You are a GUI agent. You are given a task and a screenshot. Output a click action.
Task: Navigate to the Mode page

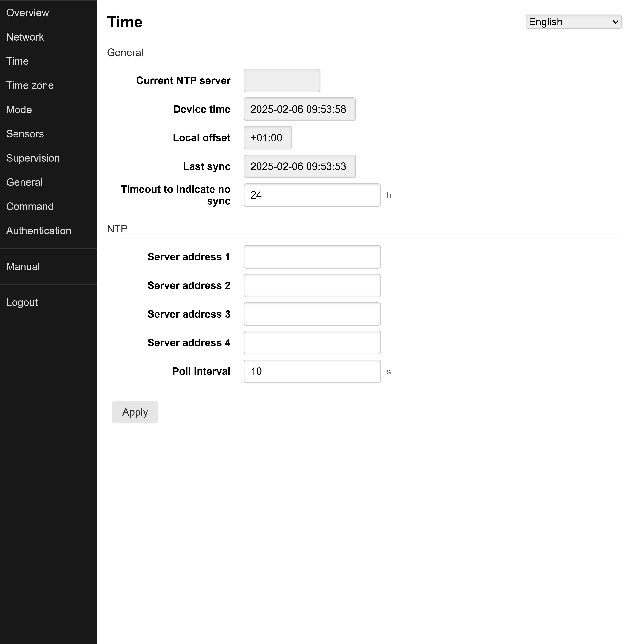click(19, 109)
